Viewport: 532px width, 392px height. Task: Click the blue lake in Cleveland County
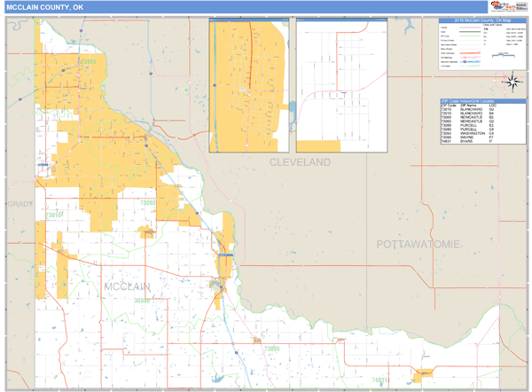(x=292, y=109)
